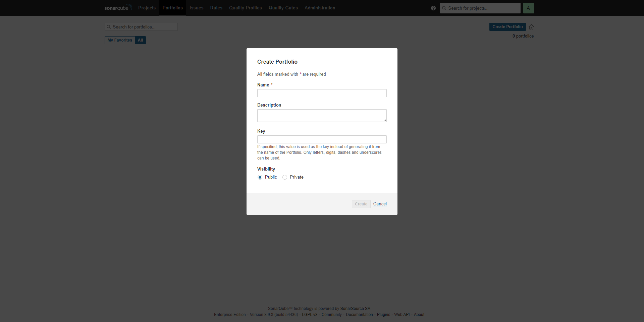
Task: Select the Public visibility radio button
Action: pos(260,177)
